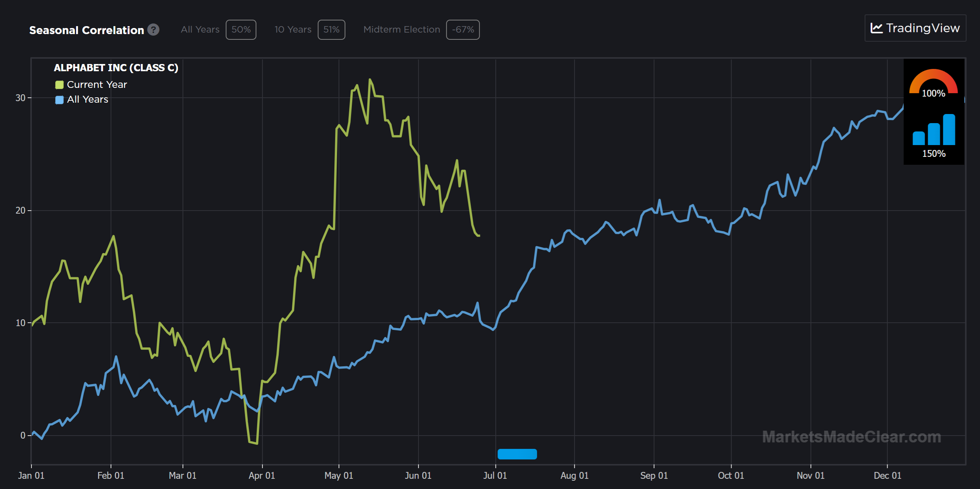
Task: Click the 'All Years' label in header
Action: pyautogui.click(x=200, y=30)
